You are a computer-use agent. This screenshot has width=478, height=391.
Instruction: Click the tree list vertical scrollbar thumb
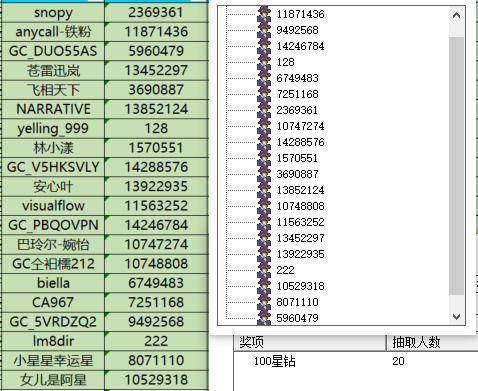pyautogui.click(x=456, y=166)
